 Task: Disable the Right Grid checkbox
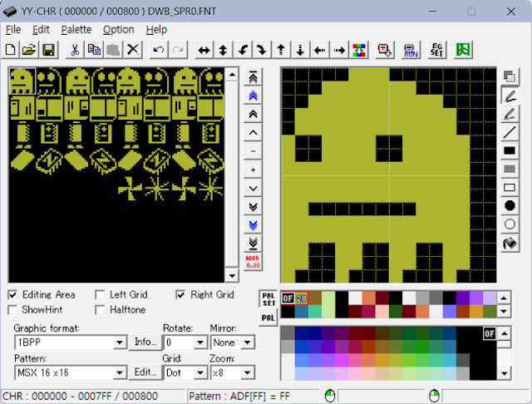(x=180, y=295)
